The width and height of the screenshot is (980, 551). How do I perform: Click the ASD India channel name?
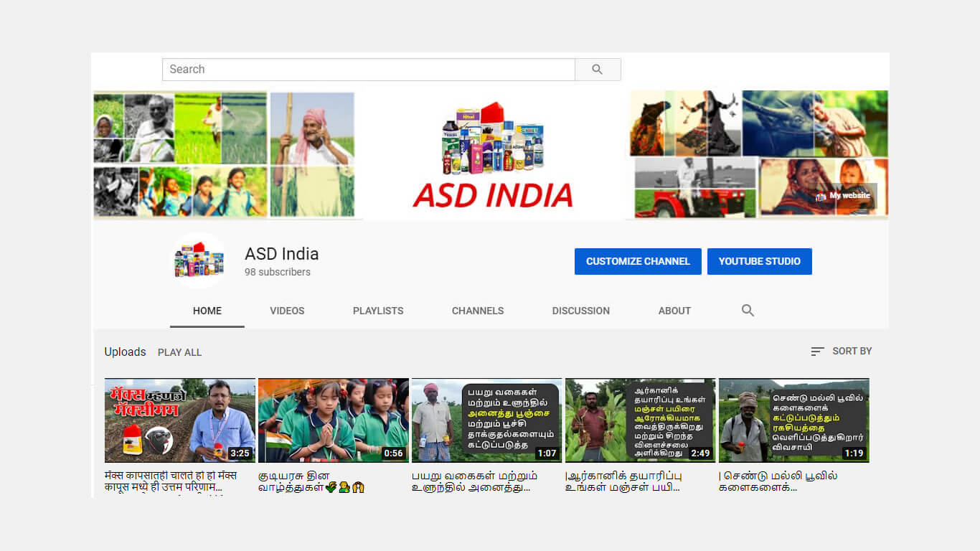pos(281,254)
